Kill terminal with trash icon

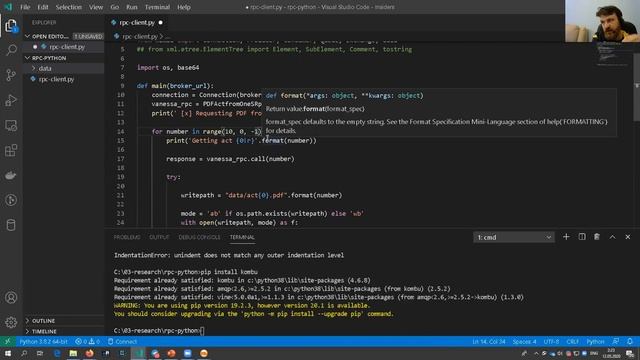coord(597,237)
